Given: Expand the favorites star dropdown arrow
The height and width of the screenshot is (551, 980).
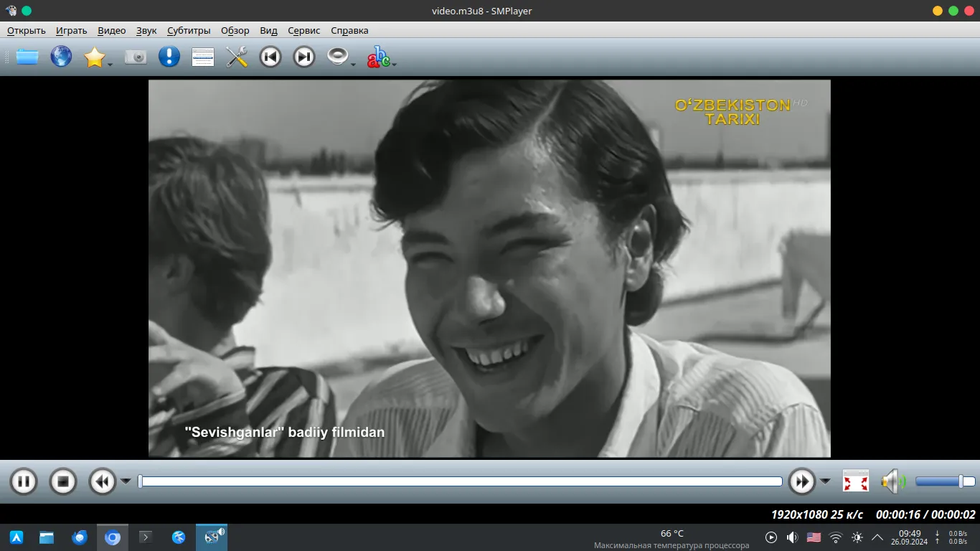Looking at the screenshot, I should click(110, 65).
